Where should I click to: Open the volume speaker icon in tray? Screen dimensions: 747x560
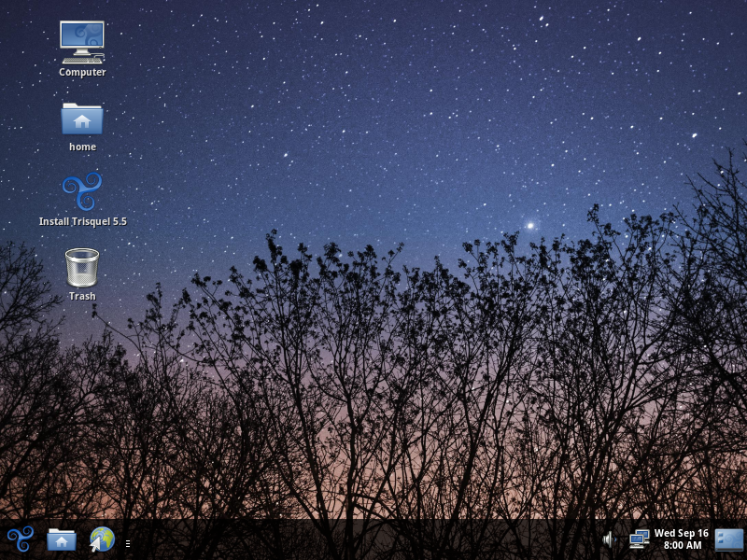pos(609,539)
